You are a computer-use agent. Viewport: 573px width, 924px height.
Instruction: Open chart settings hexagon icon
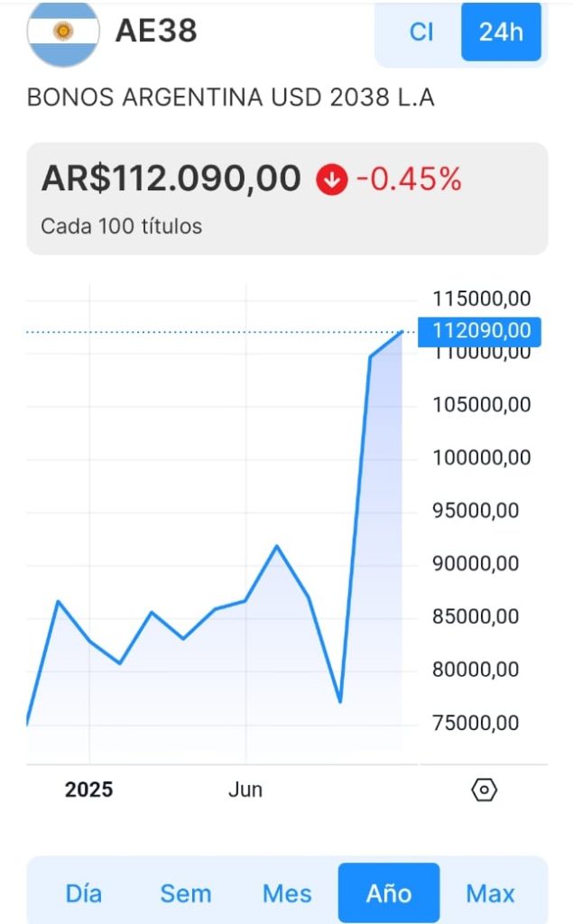pos(485,790)
